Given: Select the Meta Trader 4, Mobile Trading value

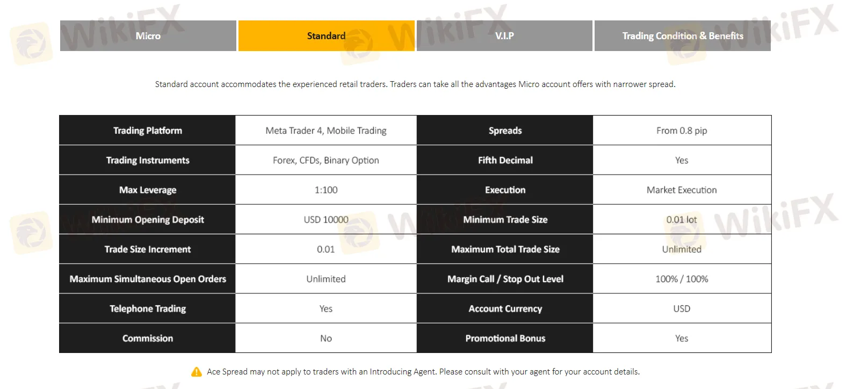Looking at the screenshot, I should (326, 131).
